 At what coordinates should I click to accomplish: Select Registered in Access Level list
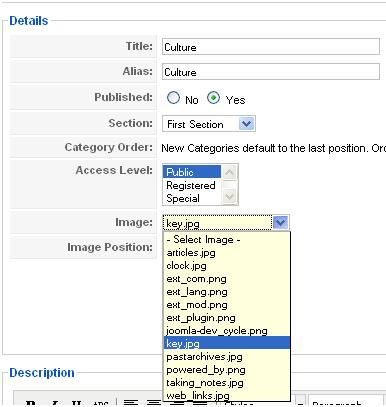pos(192,185)
